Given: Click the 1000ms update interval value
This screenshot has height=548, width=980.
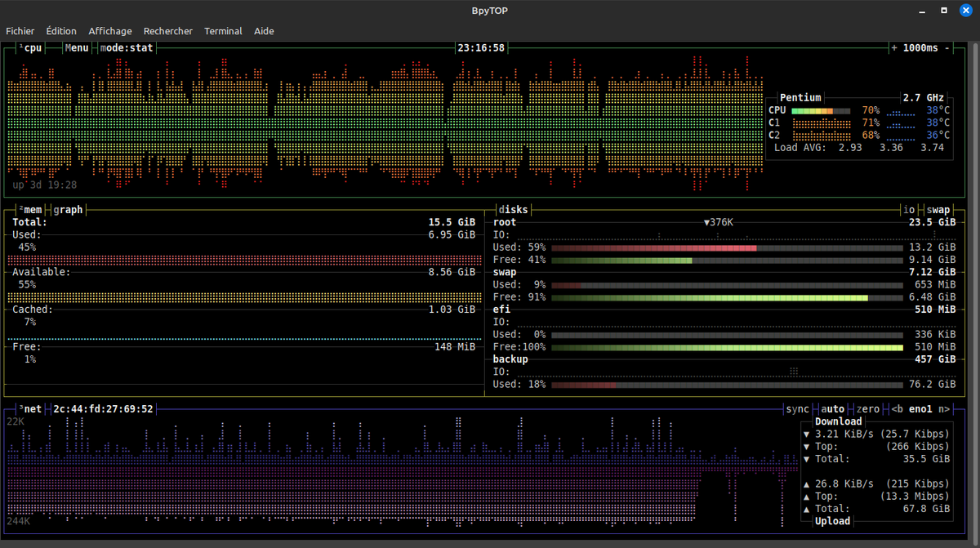Looking at the screenshot, I should point(921,48).
